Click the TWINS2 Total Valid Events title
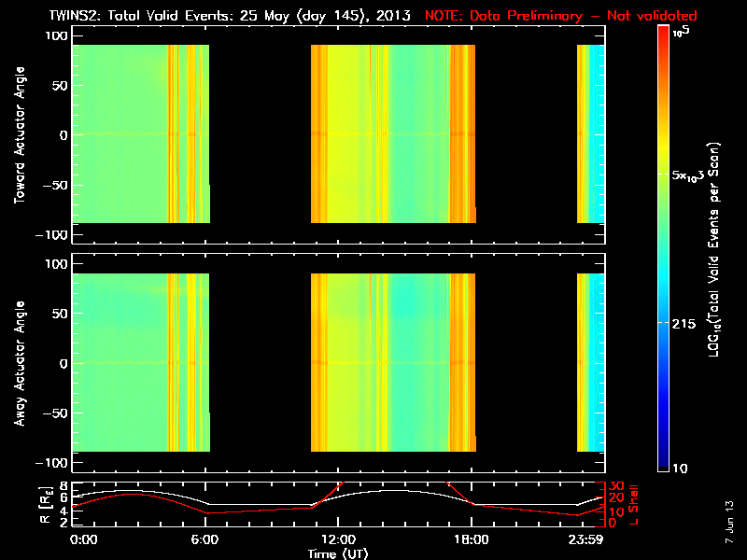 click(230, 16)
